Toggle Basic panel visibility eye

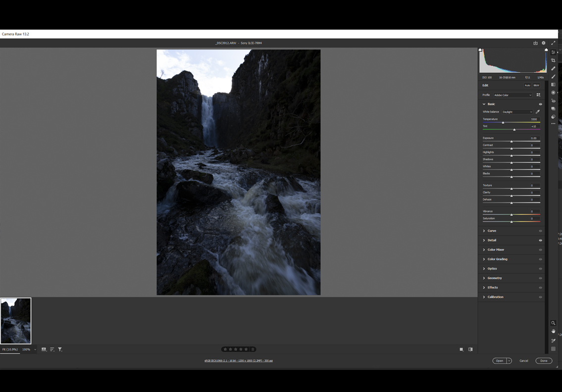(540, 104)
